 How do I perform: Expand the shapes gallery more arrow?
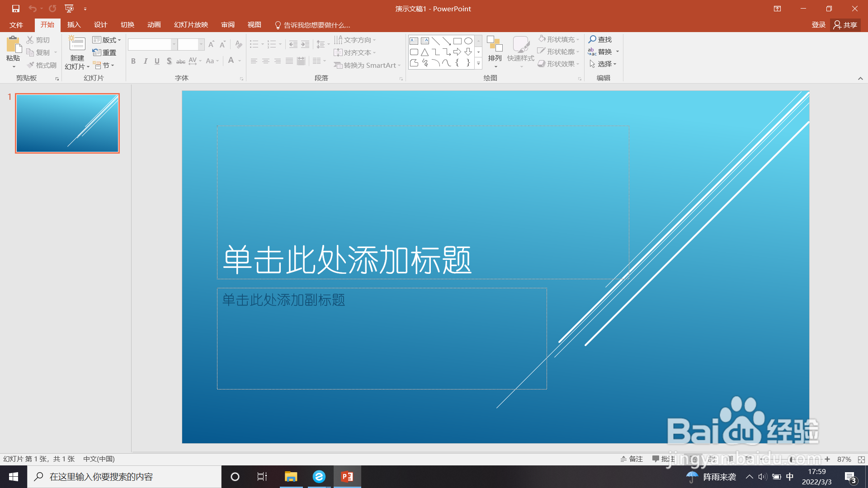click(x=478, y=64)
